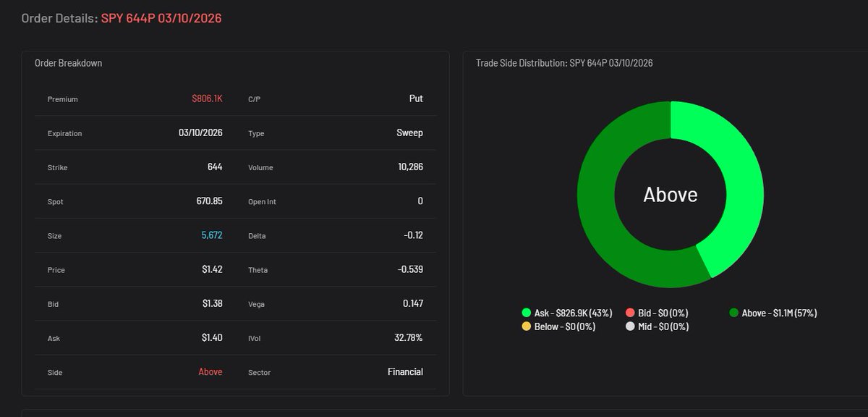This screenshot has height=417, width=868.
Task: Click the 'Open Int' row label
Action: pyautogui.click(x=262, y=202)
